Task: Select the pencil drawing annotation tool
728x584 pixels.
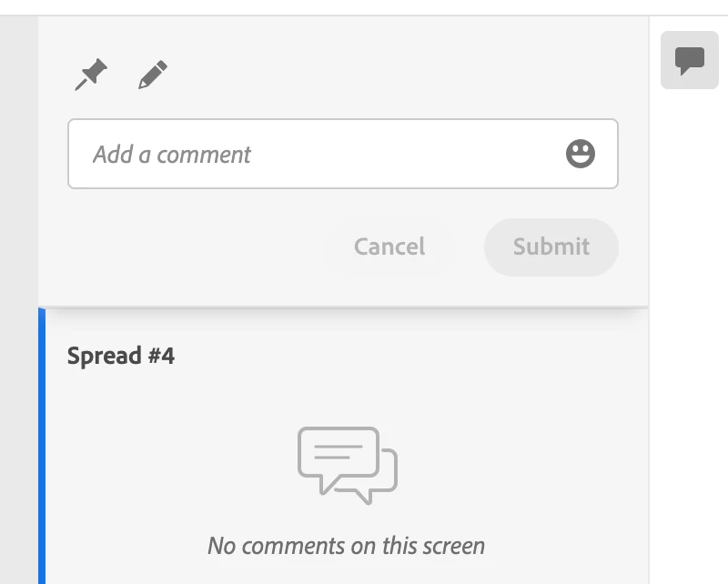Action: [x=153, y=75]
